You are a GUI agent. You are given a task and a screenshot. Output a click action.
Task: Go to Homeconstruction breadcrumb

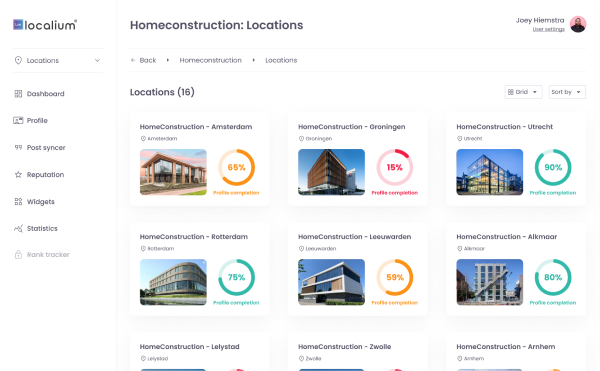pyautogui.click(x=210, y=60)
